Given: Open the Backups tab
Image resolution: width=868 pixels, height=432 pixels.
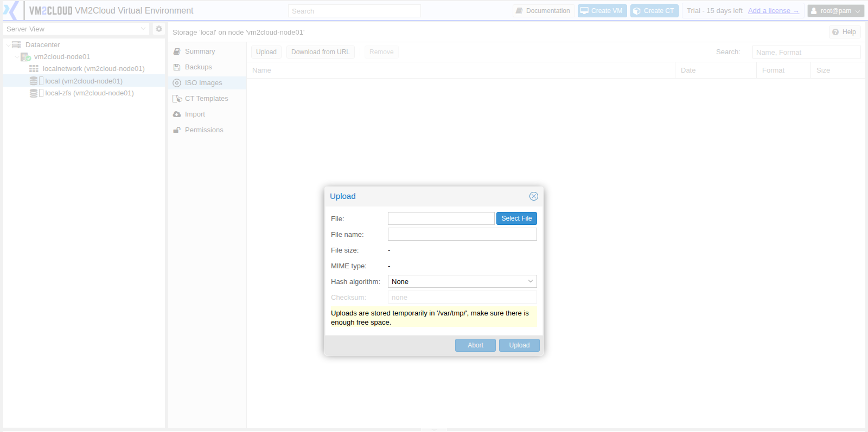Looking at the screenshot, I should (x=207, y=67).
